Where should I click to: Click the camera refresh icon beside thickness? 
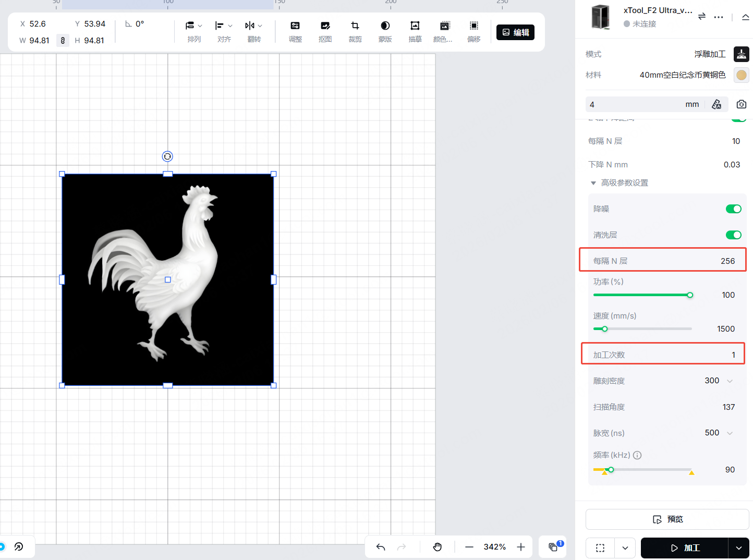pyautogui.click(x=741, y=104)
